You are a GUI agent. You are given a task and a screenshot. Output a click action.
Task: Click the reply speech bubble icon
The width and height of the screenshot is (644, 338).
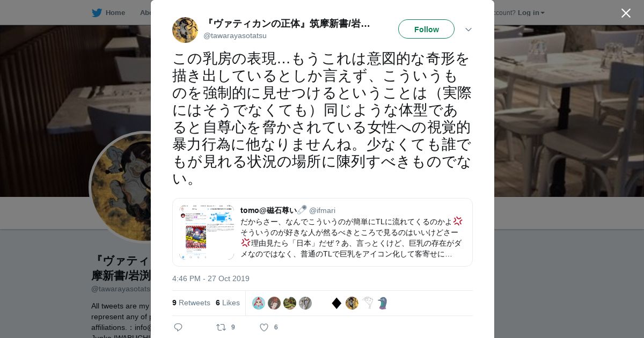point(178,327)
